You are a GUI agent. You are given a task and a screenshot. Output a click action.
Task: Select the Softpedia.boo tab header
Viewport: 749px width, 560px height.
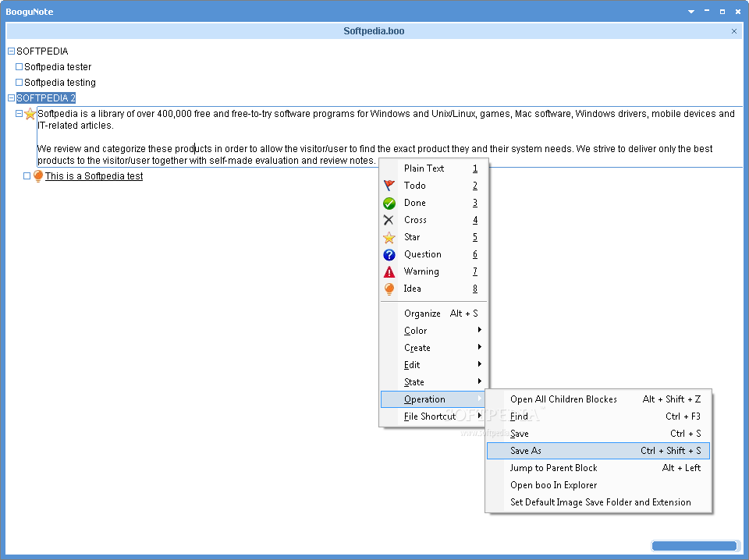[x=374, y=31]
